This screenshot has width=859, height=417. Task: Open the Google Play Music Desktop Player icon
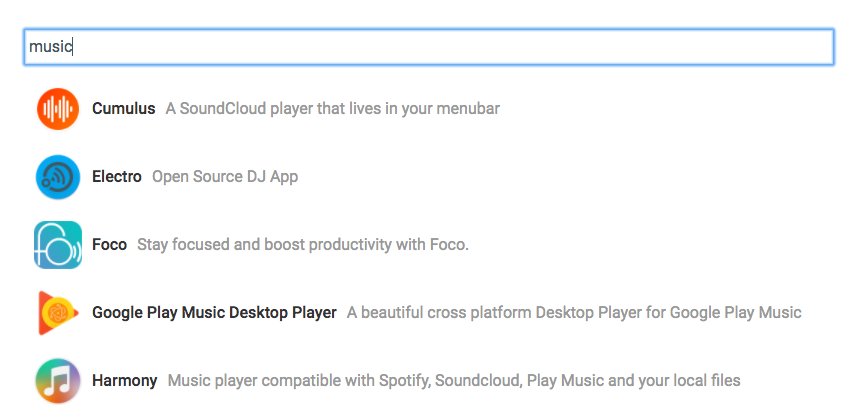pyautogui.click(x=58, y=313)
